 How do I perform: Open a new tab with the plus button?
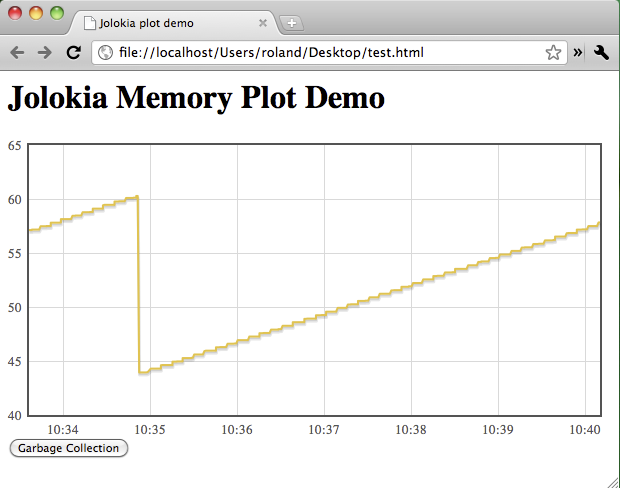tap(292, 23)
